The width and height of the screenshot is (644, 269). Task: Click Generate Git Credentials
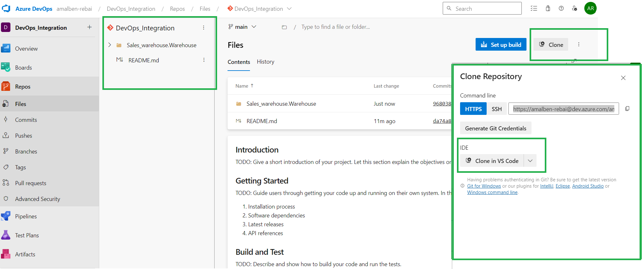(x=495, y=128)
